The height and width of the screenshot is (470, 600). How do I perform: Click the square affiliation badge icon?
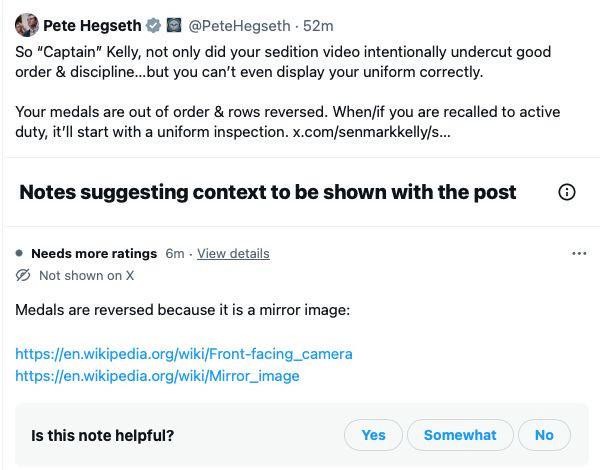tap(174, 25)
